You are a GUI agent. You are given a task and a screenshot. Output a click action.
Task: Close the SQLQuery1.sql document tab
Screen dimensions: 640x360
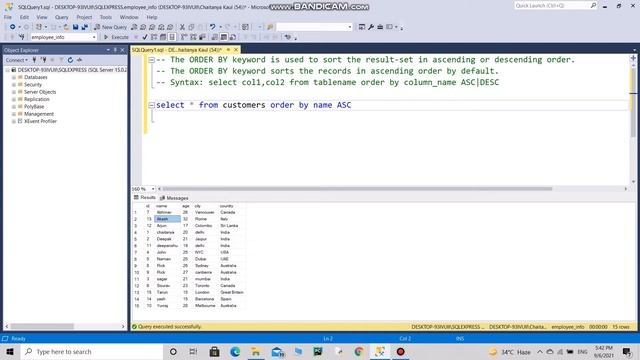[x=236, y=50]
